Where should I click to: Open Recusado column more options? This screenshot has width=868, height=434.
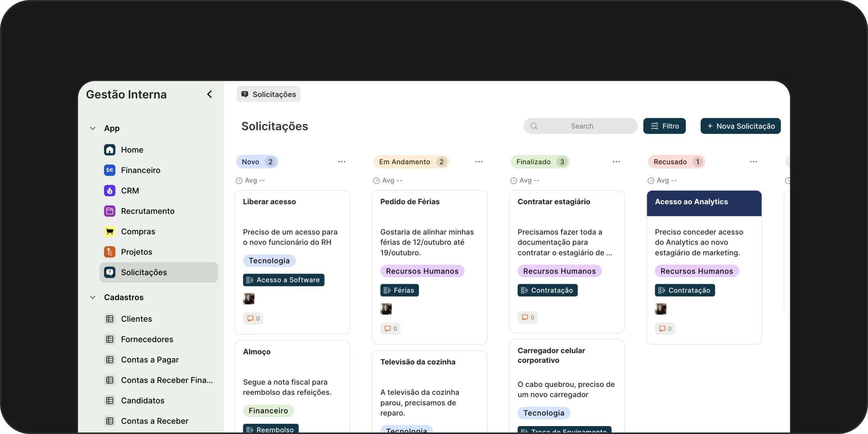pos(753,162)
